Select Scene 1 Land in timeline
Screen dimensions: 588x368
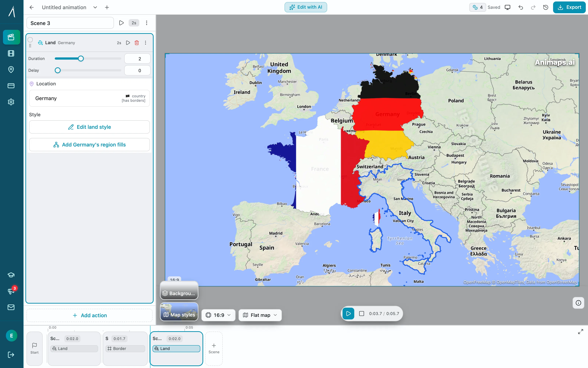[74, 348]
